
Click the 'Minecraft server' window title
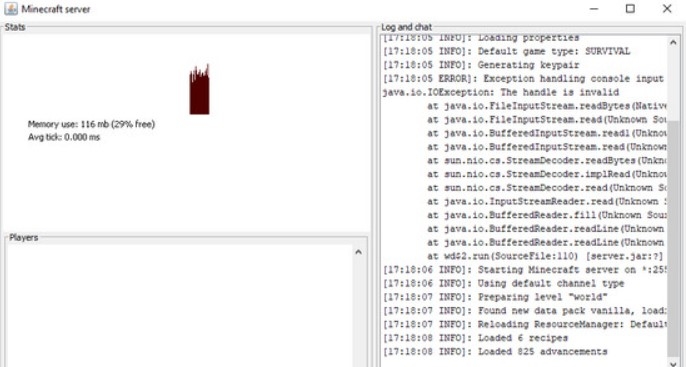click(x=56, y=9)
